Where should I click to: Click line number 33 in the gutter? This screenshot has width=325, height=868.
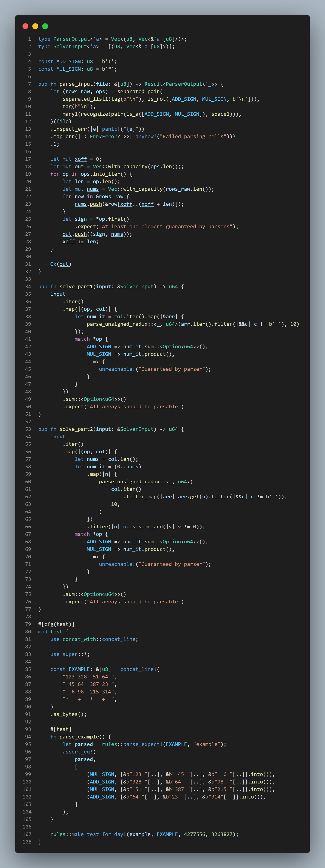[x=28, y=279]
